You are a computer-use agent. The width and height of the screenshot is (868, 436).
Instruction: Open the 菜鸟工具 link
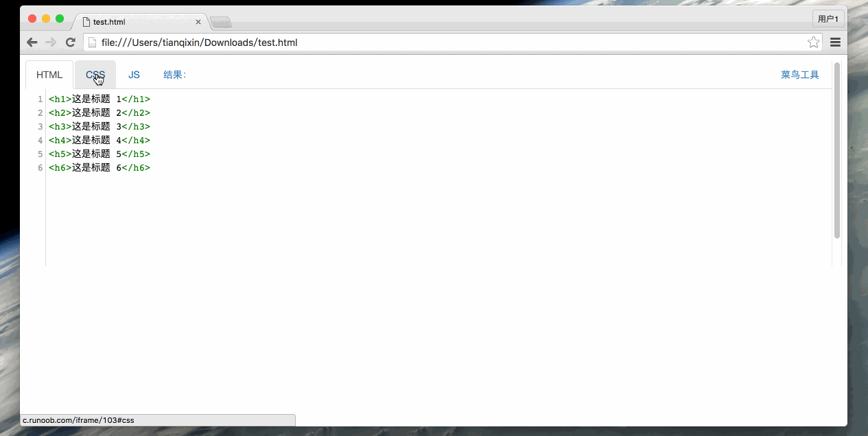[799, 75]
